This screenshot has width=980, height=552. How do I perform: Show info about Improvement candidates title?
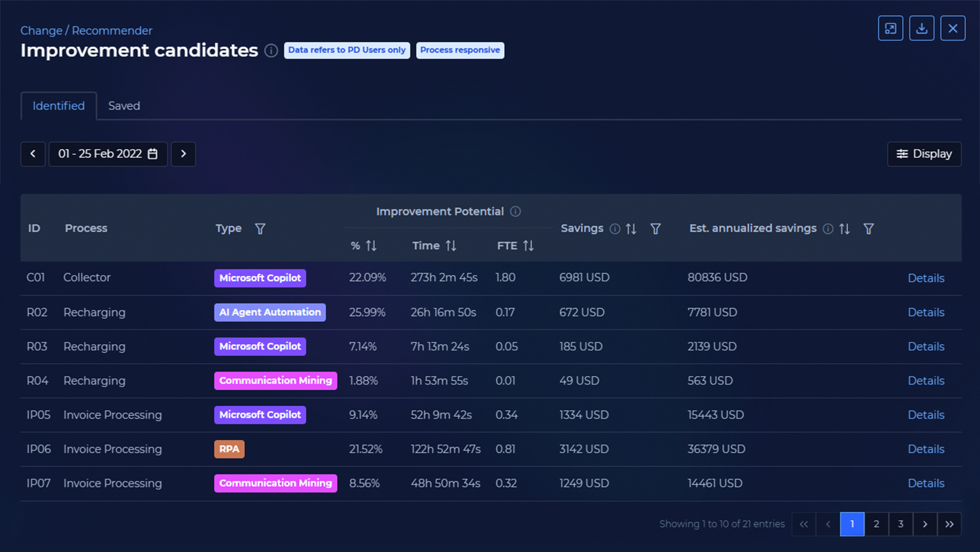pyautogui.click(x=271, y=50)
